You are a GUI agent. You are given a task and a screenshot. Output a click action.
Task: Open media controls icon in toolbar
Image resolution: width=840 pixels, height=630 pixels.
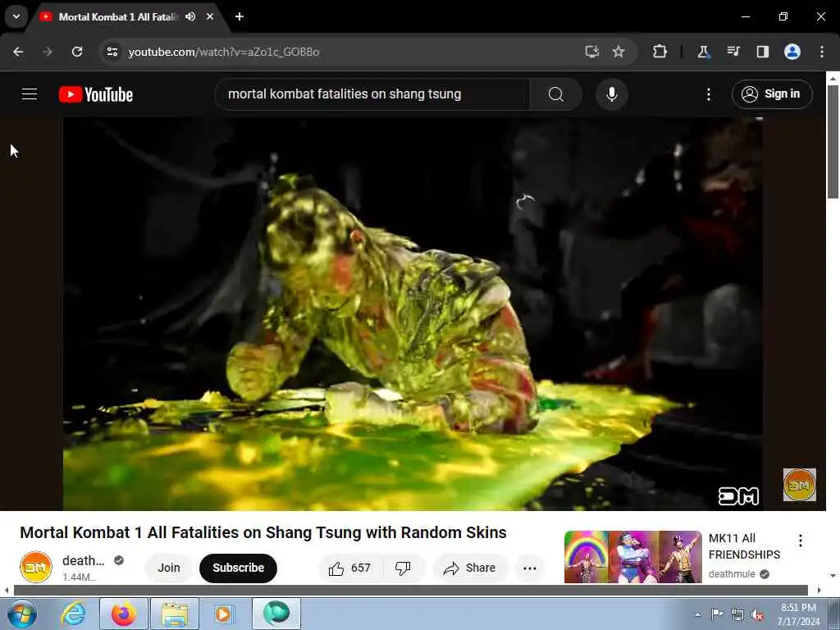pyautogui.click(x=733, y=52)
